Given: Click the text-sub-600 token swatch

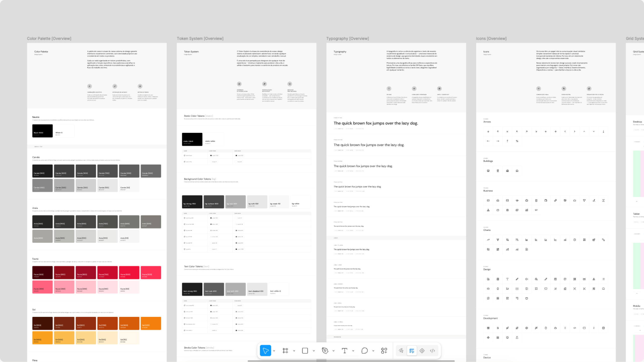Looking at the screenshot, I should point(214,289).
